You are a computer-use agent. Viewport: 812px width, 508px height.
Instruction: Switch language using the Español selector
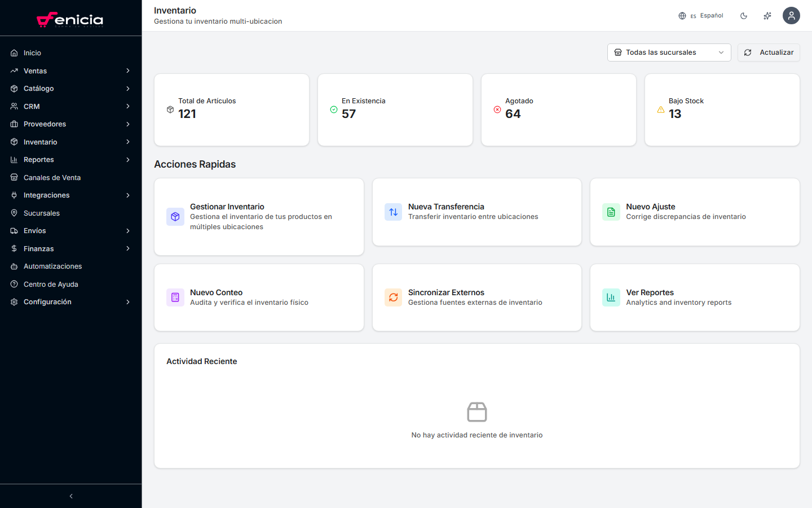pos(701,16)
